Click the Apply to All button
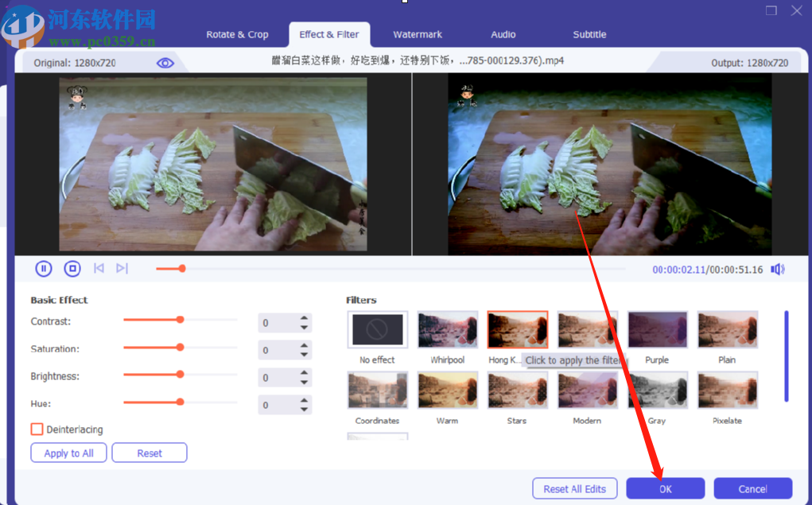The width and height of the screenshot is (812, 505). (68, 453)
